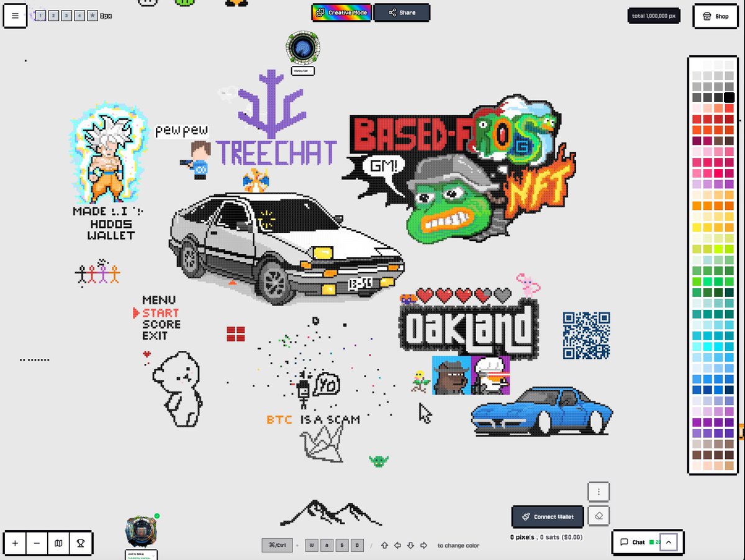Zoom in with the plus button
The width and height of the screenshot is (745, 560).
click(x=16, y=543)
